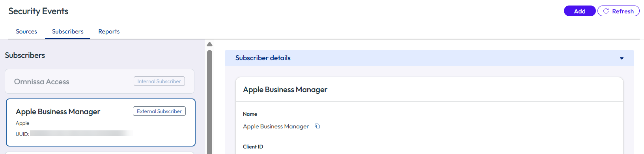644x154 pixels.
Task: Click the Subscriber details header text
Action: [x=263, y=58]
